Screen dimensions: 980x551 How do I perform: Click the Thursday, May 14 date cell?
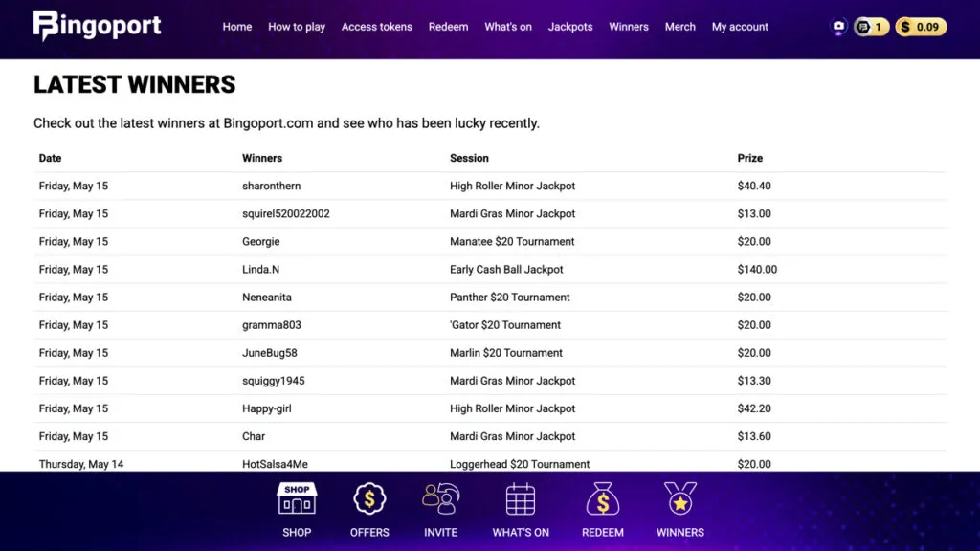81,464
